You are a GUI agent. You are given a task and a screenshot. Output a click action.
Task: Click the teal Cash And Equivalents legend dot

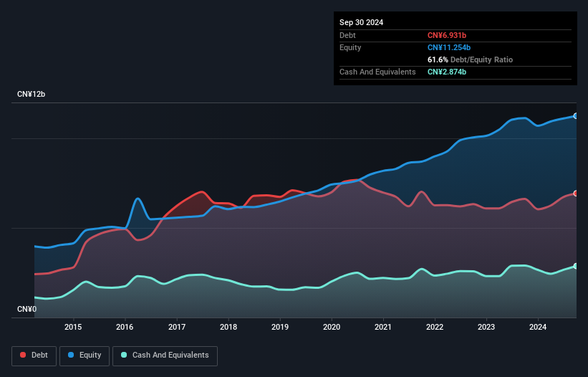pyautogui.click(x=124, y=355)
